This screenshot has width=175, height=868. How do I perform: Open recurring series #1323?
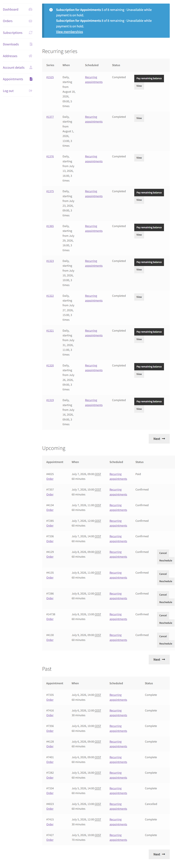click(x=50, y=261)
